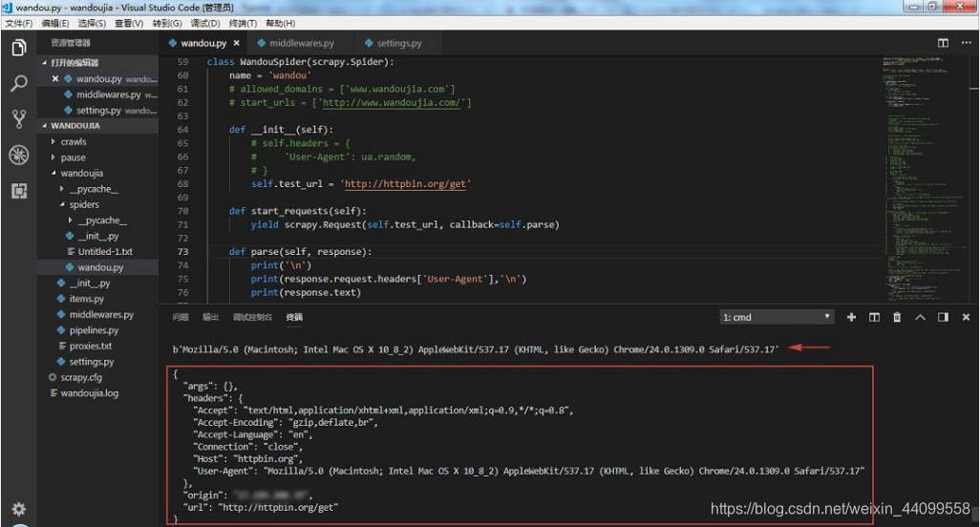Open the 终端(T) menu

243,23
